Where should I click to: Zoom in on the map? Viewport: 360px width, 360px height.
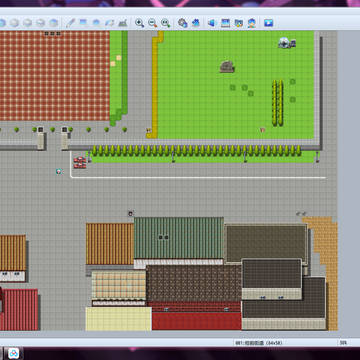point(139,23)
